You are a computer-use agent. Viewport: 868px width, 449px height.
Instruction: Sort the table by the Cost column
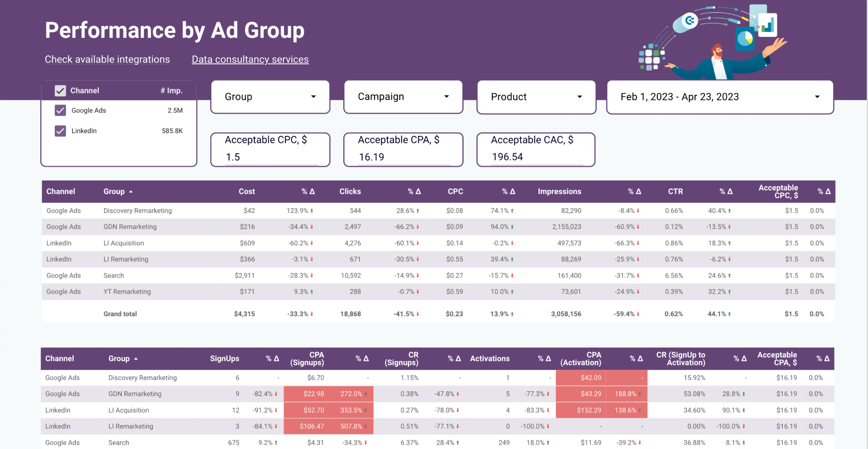click(247, 191)
